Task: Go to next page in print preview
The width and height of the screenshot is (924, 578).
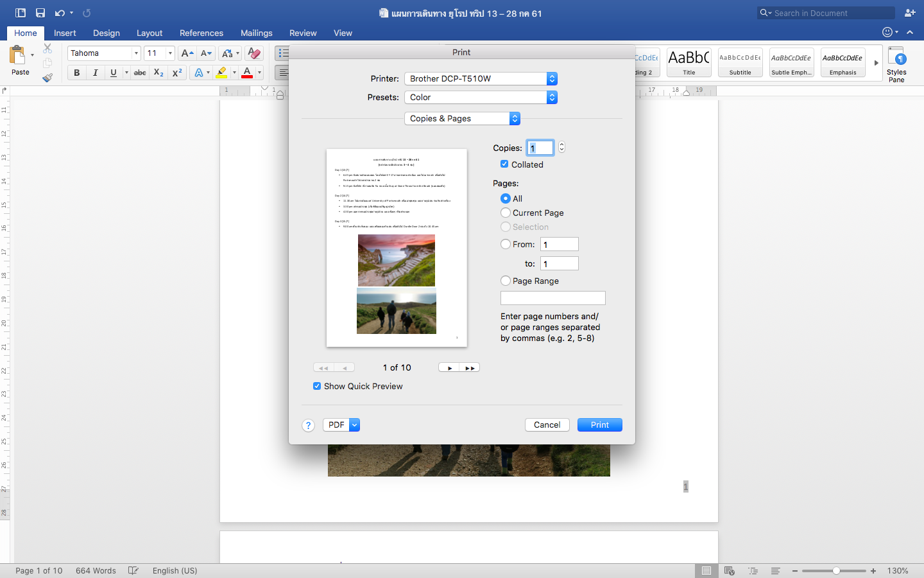Action: (449, 368)
